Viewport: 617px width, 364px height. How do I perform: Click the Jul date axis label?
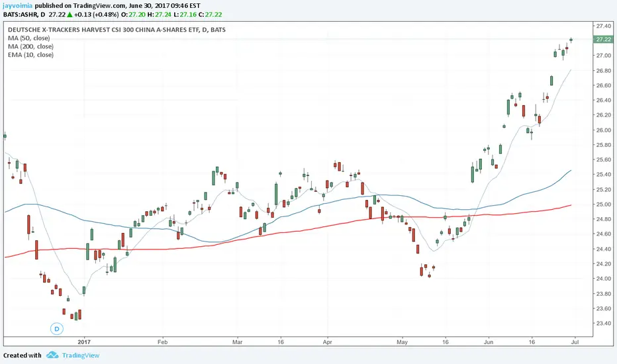(575, 342)
